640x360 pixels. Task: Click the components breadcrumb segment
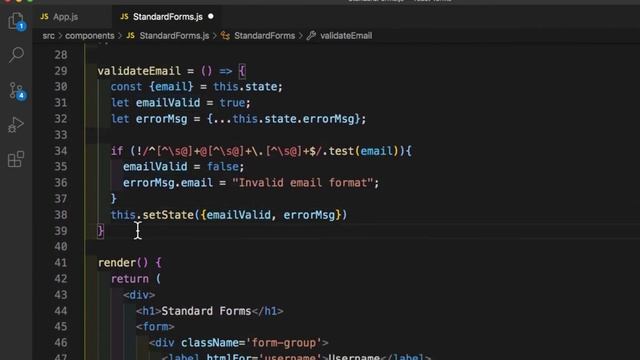(89, 36)
